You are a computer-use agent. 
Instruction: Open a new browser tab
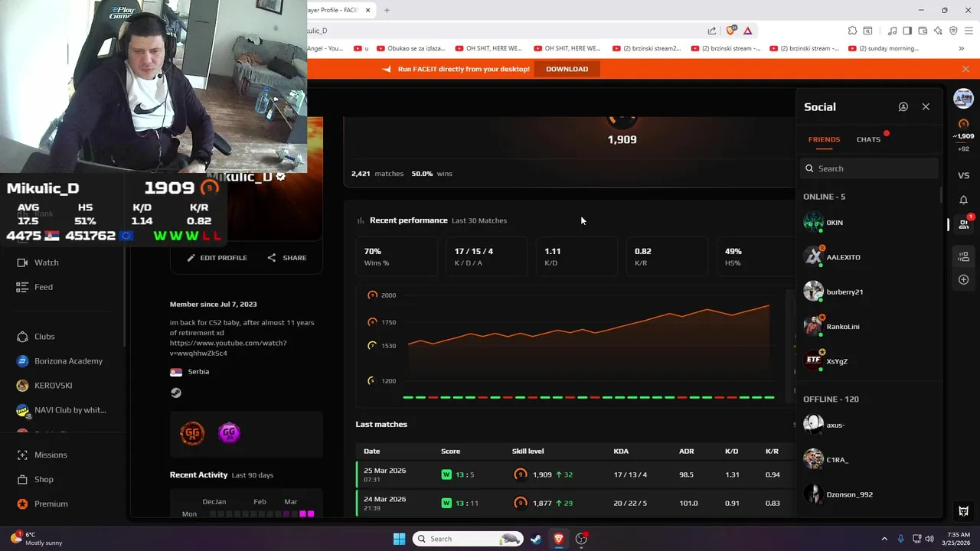point(387,10)
